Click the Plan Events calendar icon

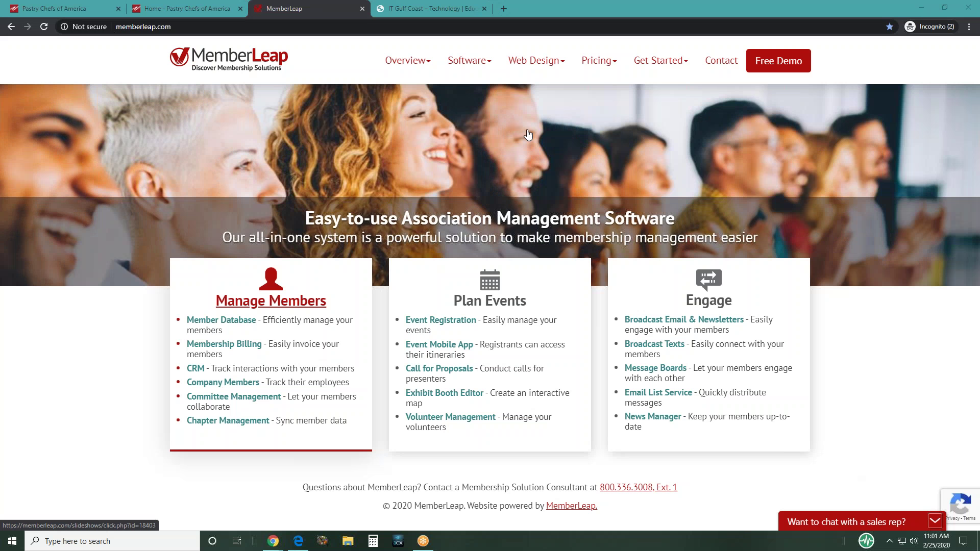pos(489,280)
